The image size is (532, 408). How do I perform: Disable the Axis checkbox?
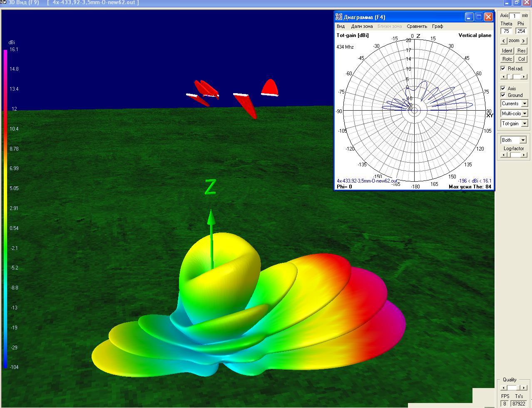point(503,89)
